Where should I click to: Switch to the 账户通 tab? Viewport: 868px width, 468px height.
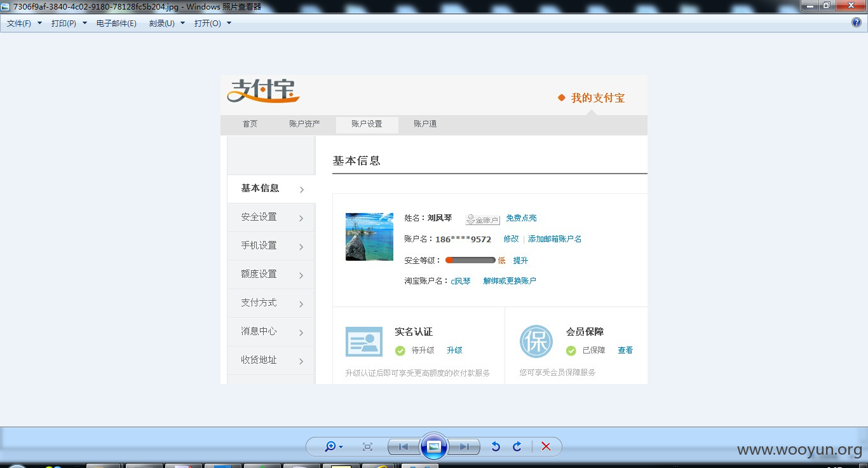pyautogui.click(x=425, y=124)
